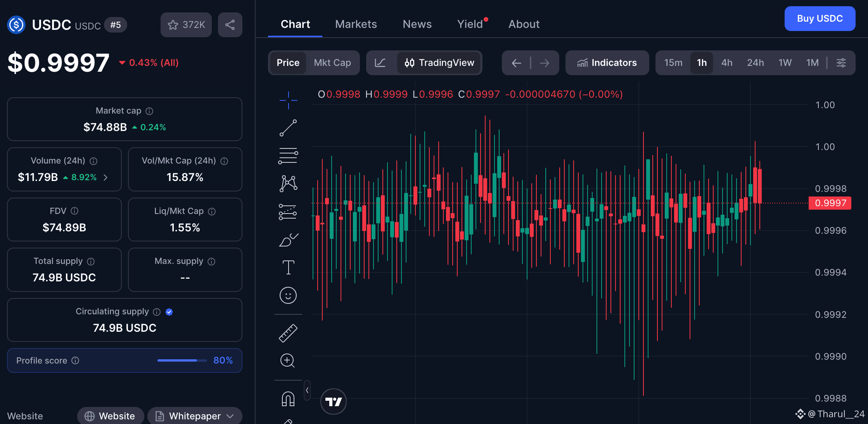Switch chart to Mkt Cap view

(x=332, y=63)
